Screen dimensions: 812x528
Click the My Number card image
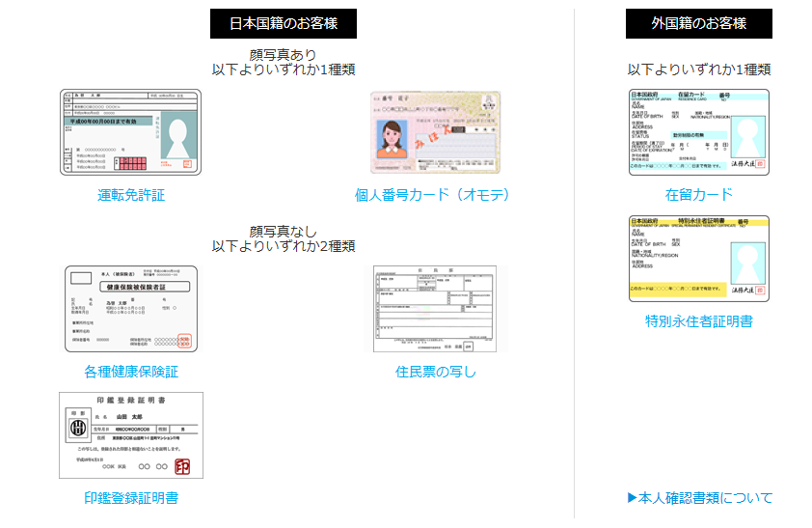click(x=436, y=132)
